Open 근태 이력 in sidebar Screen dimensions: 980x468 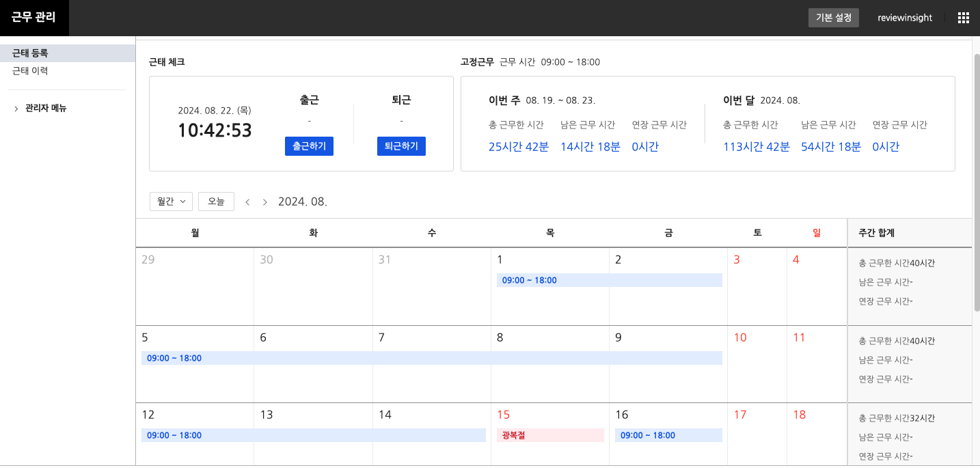click(x=30, y=71)
